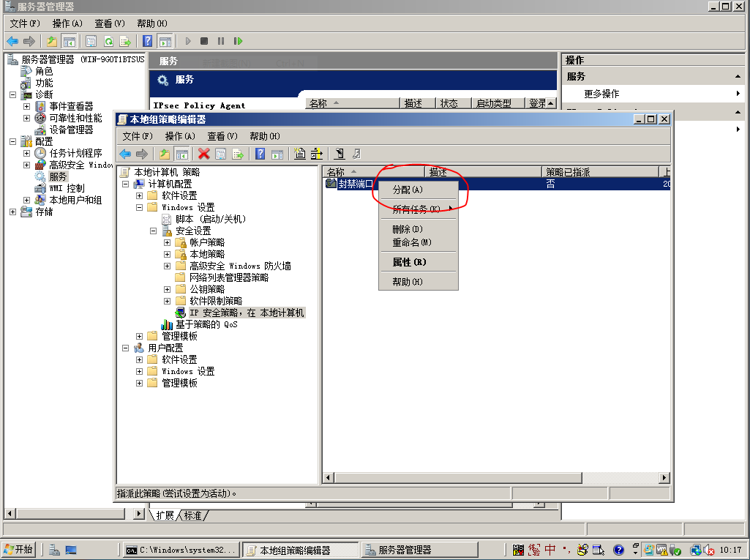Screen dimensions: 750x560
Task: Select 本地策略 in the policy tree
Action: pos(207,254)
